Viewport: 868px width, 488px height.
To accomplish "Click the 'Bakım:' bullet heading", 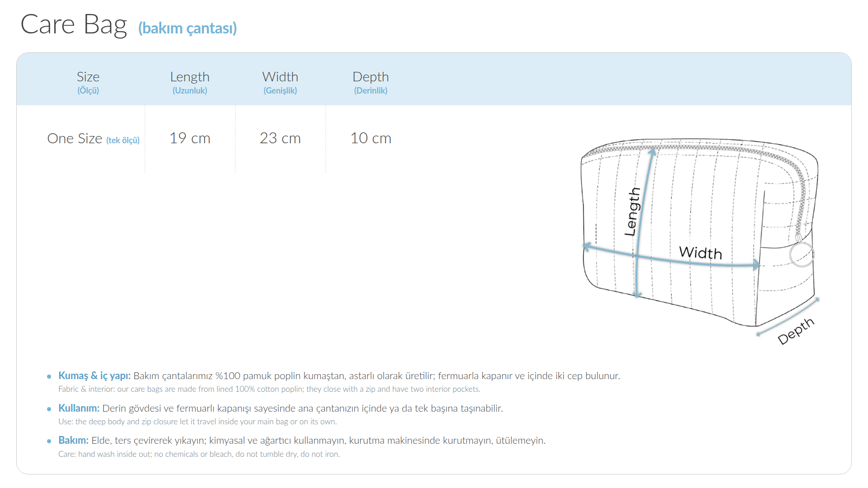I will coord(73,441).
